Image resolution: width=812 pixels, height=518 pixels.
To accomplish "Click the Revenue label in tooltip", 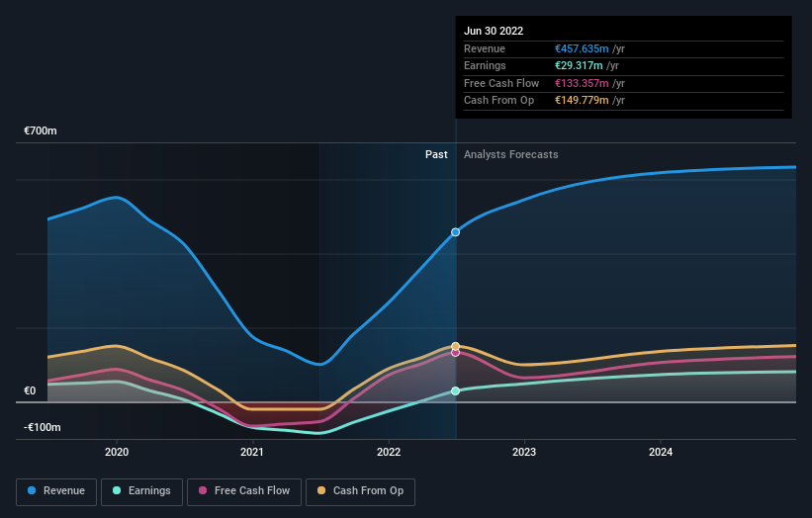I will (x=485, y=48).
